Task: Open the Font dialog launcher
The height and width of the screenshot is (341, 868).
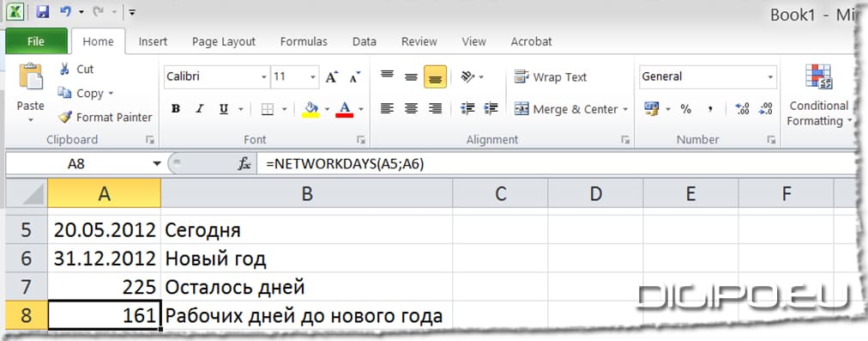Action: (x=361, y=140)
